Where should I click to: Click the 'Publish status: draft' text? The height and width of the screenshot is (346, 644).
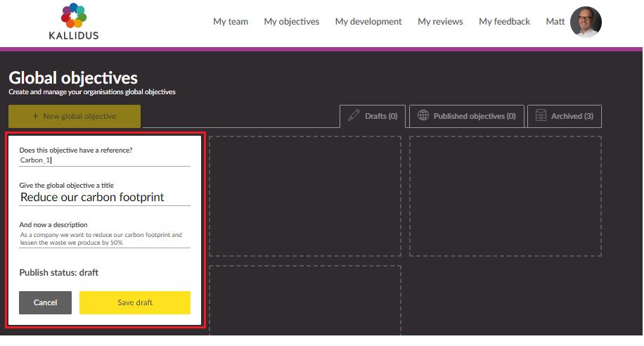59,272
